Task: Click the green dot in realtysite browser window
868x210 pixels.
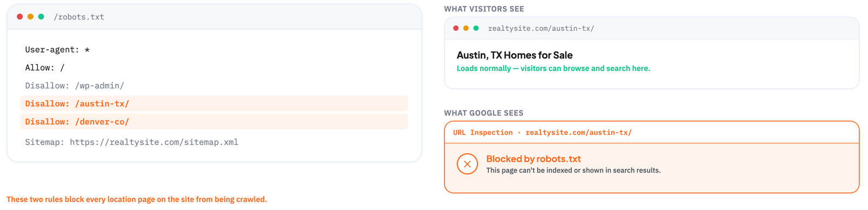Action: pos(476,28)
